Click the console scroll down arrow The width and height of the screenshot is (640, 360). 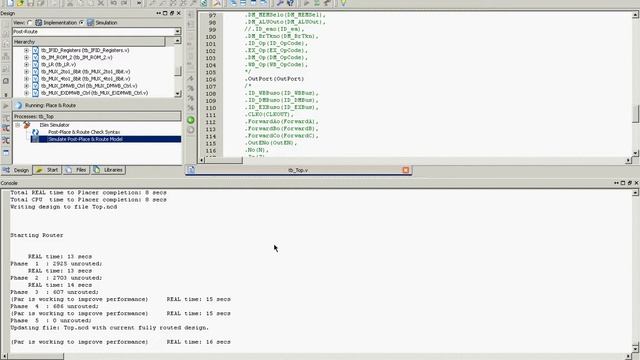click(636, 349)
